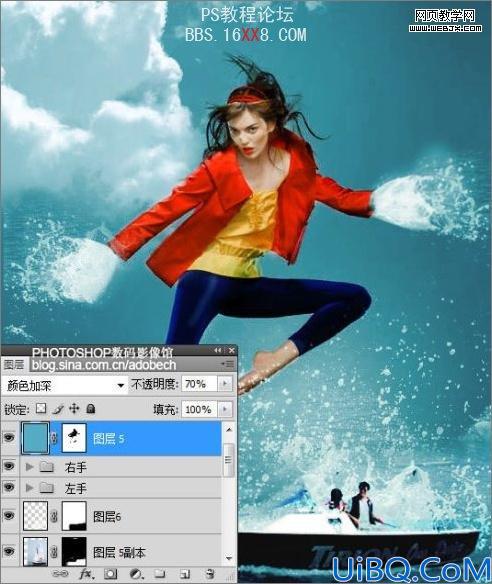
Task: Hide the 图层 5副本 layer
Action: tap(9, 551)
